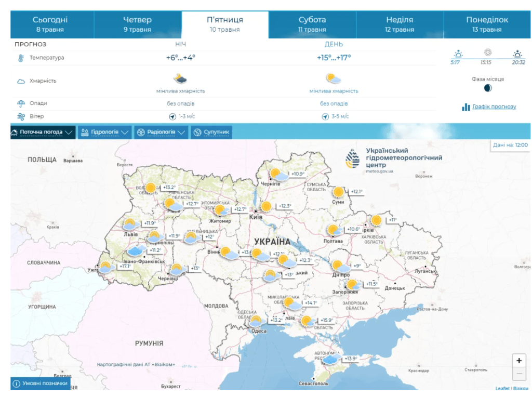Image resolution: width=532 pixels, height=397 pixels.
Task: Open the Субота 11 травня forecast tab
Action: [312, 24]
